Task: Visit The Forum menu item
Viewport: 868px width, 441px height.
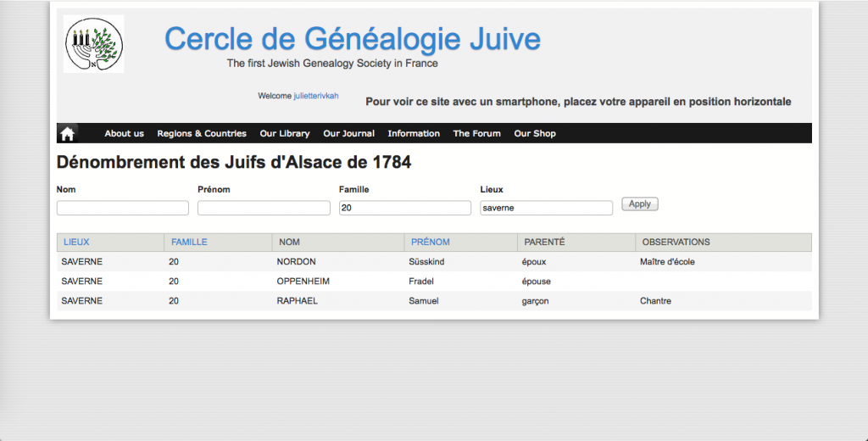Action: (476, 133)
